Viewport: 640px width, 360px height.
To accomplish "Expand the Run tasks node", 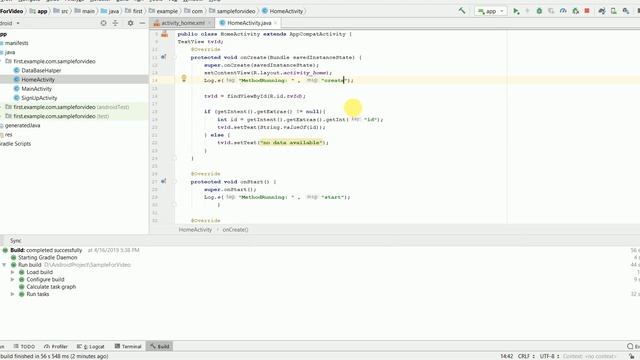I will (12, 294).
